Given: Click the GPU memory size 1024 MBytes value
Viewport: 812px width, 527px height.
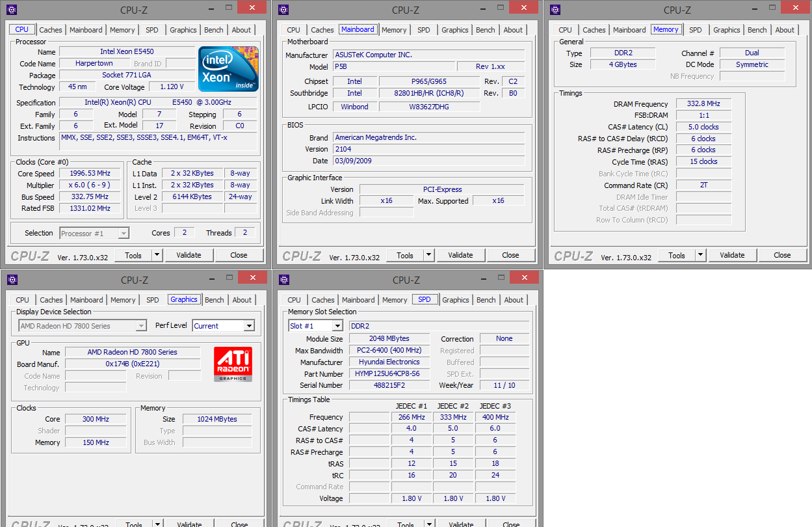Looking at the screenshot, I should pyautogui.click(x=217, y=419).
